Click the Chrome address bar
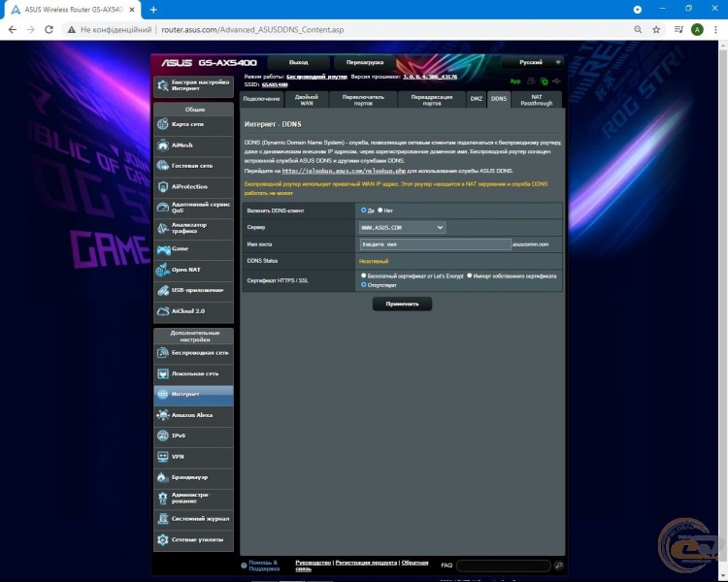This screenshot has height=582, width=728. point(348,30)
